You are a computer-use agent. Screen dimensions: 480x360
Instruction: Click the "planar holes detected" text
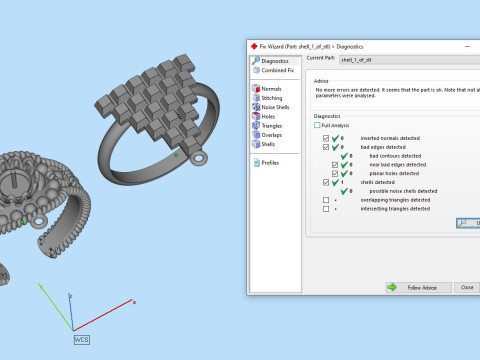(x=394, y=173)
